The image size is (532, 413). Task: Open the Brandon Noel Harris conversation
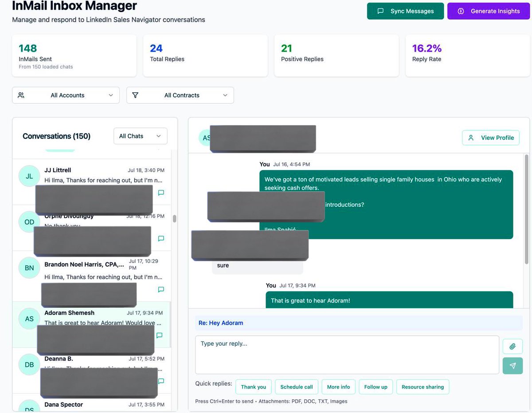tap(91, 276)
